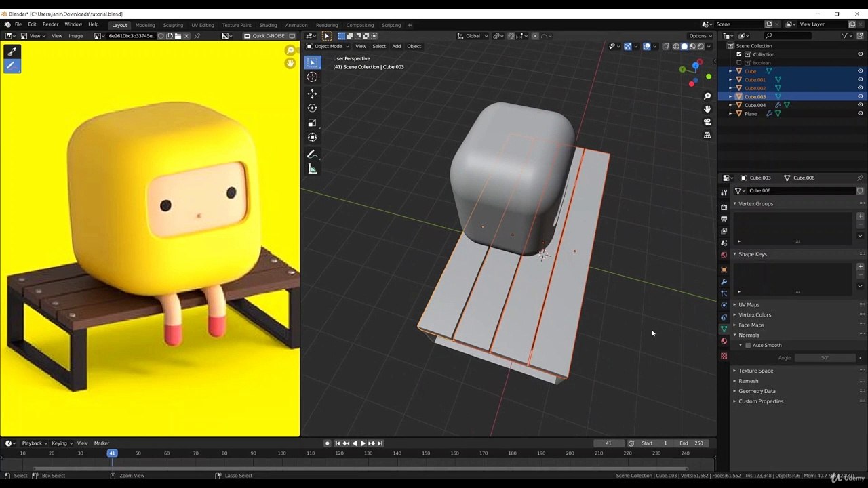Hide Cube.004 in the outliner
Image resolution: width=868 pixels, height=488 pixels.
click(x=860, y=105)
